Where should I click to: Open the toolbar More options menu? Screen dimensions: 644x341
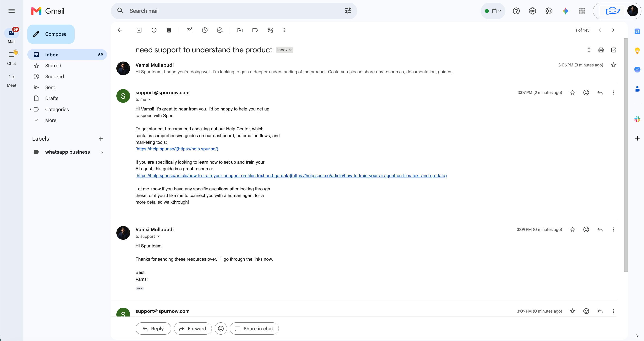click(284, 30)
